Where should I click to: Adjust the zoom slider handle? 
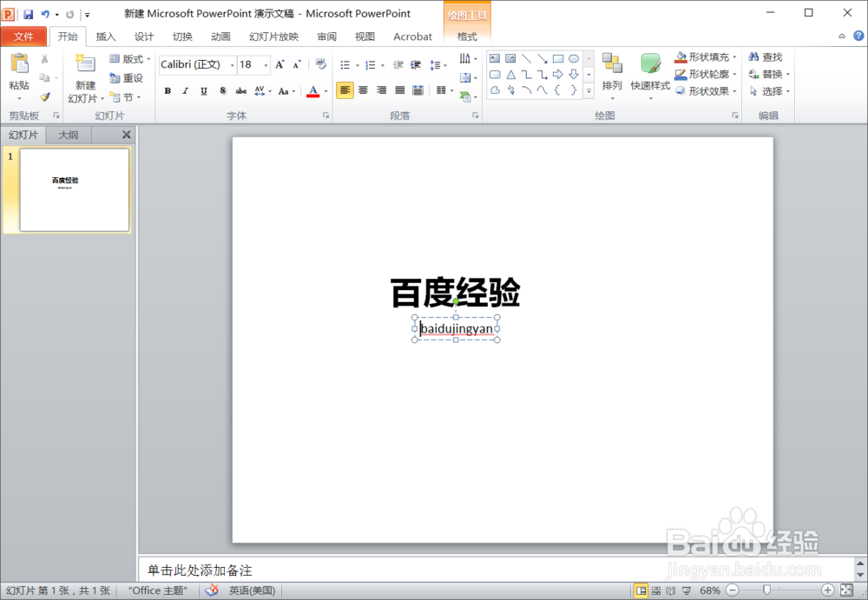pos(766,590)
